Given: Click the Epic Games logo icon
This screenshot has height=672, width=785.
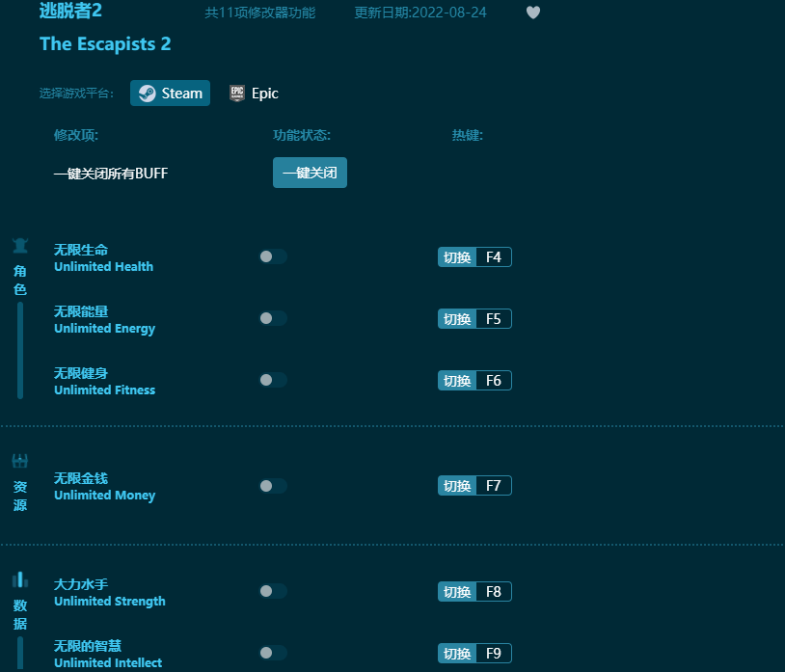Looking at the screenshot, I should 237,94.
